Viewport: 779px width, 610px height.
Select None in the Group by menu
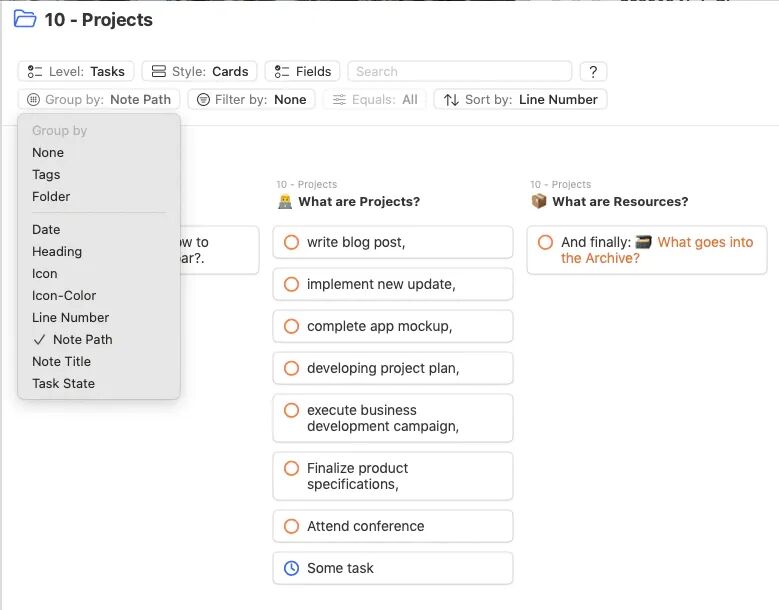click(98, 152)
